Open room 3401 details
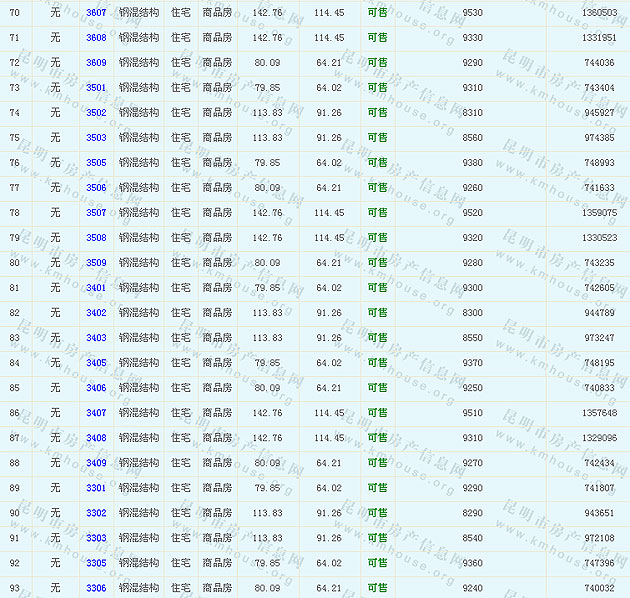This screenshot has height=598, width=630. [x=96, y=288]
